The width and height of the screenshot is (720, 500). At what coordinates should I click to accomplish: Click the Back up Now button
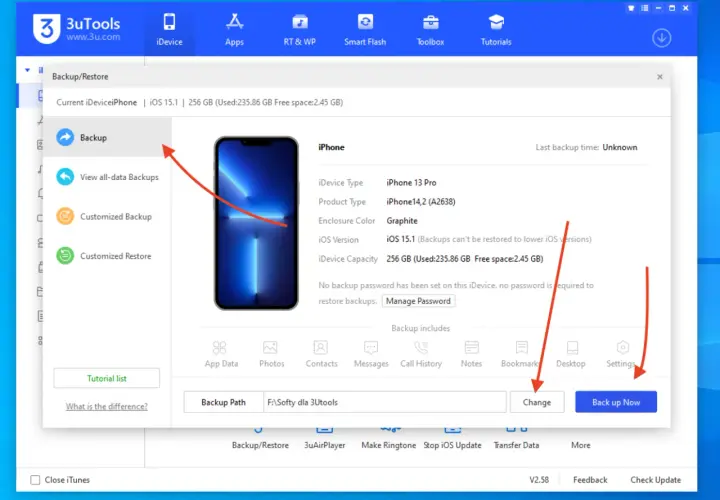616,402
